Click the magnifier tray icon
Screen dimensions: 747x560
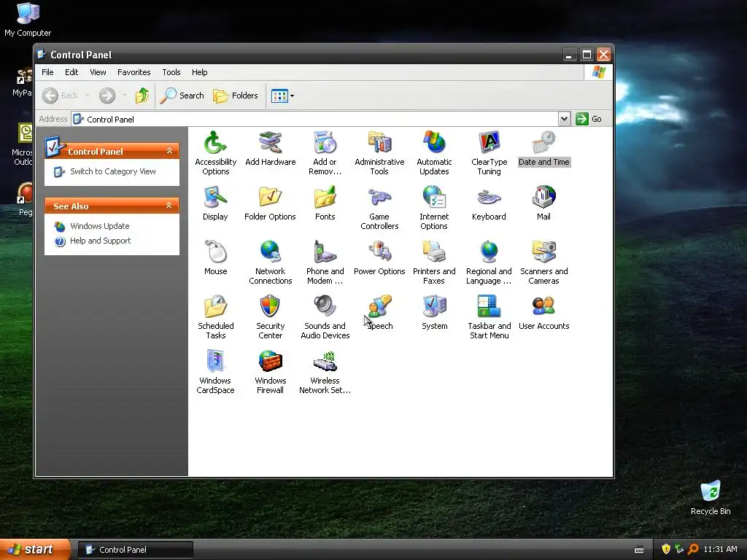coord(693,549)
